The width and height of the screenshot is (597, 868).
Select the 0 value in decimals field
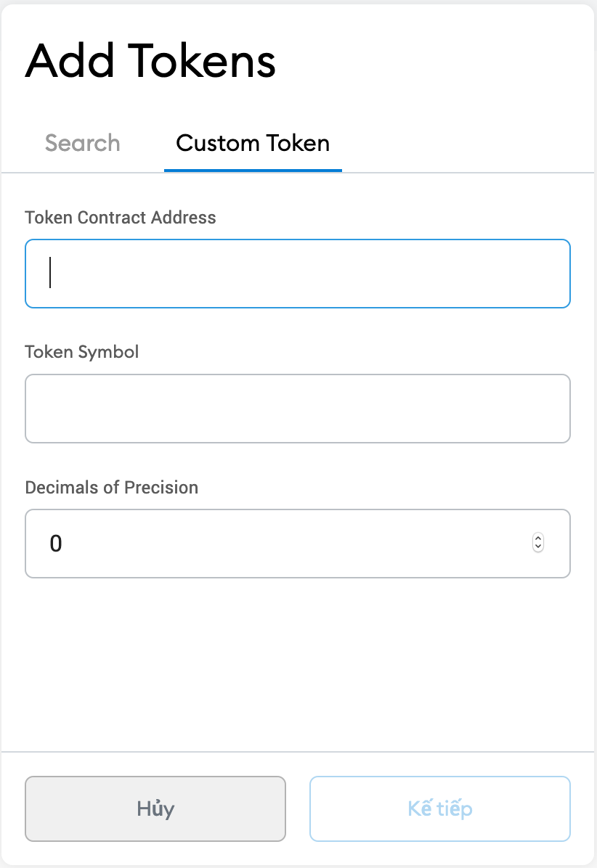tap(56, 544)
